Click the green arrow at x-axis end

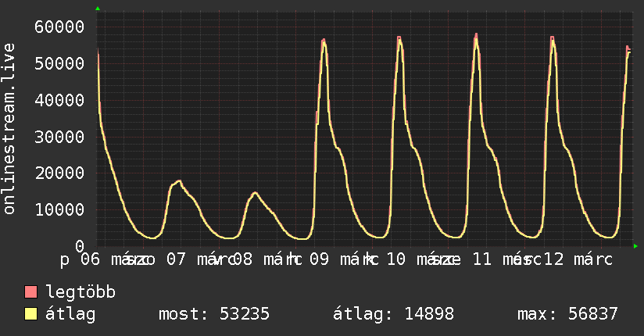635,246
